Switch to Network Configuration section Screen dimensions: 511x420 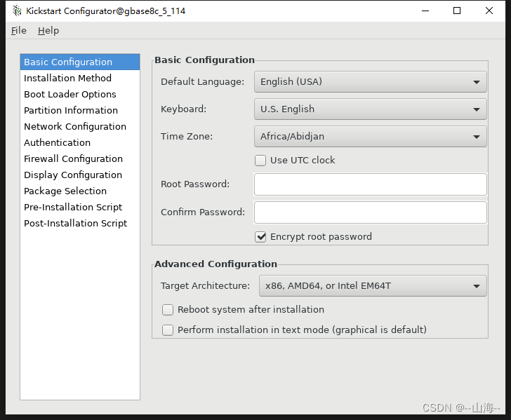[x=80, y=126]
